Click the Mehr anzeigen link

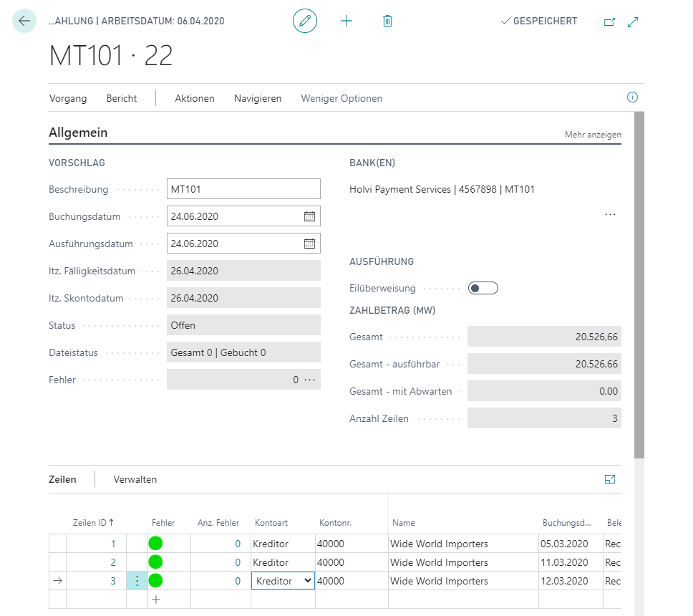(593, 135)
